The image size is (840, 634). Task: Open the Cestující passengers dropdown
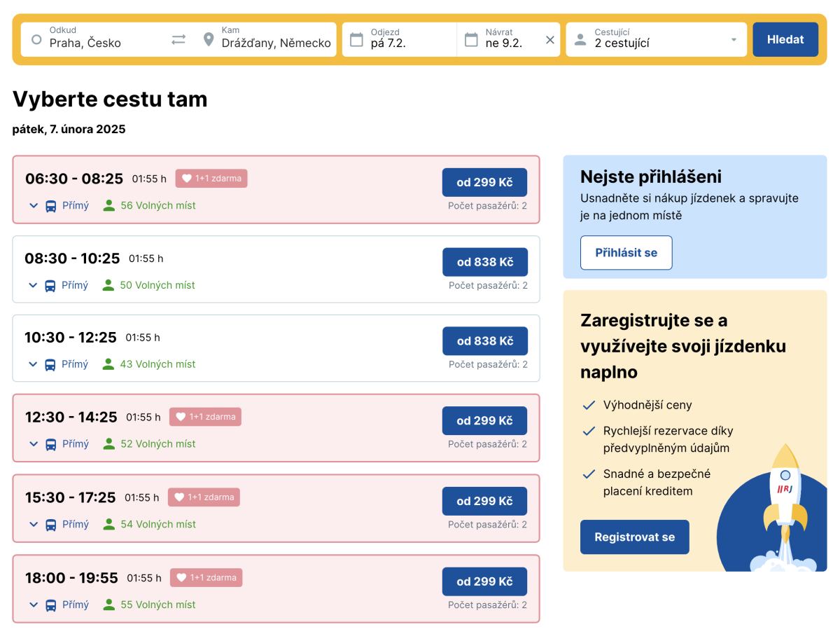(x=733, y=40)
